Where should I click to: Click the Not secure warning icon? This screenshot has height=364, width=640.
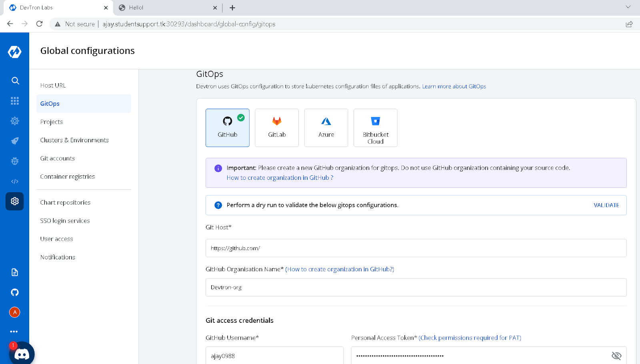(58, 24)
